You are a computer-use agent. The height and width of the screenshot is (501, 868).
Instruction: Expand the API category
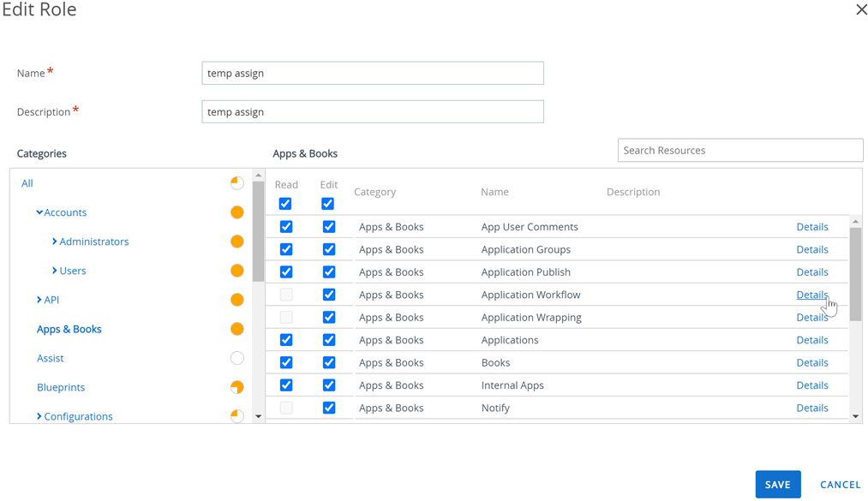tap(39, 300)
